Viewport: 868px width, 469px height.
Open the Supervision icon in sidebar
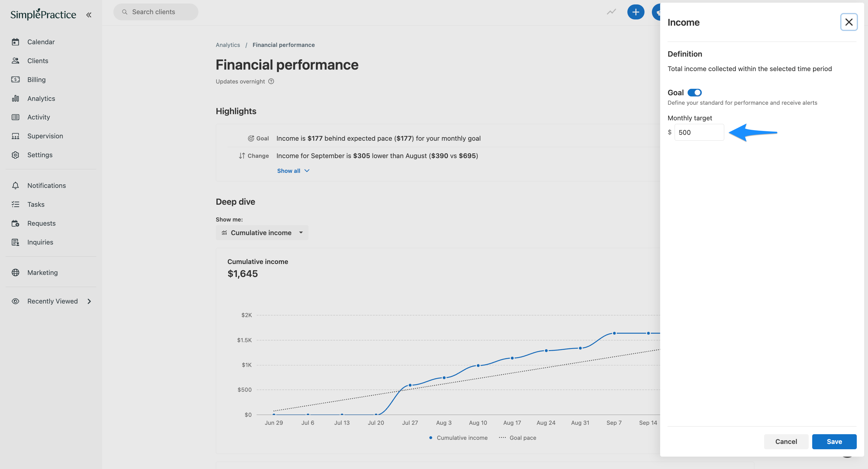pos(15,136)
